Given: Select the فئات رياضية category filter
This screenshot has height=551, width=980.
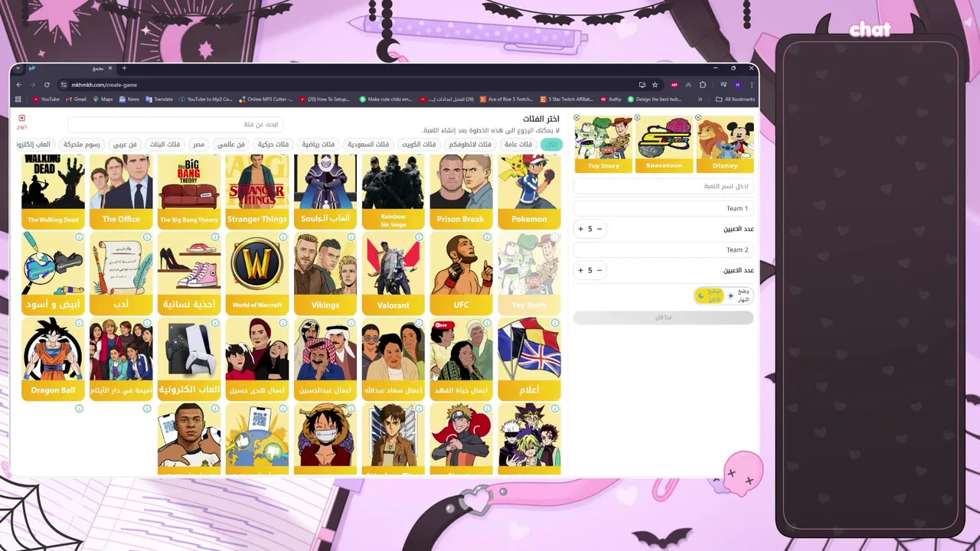Looking at the screenshot, I should coord(318,144).
